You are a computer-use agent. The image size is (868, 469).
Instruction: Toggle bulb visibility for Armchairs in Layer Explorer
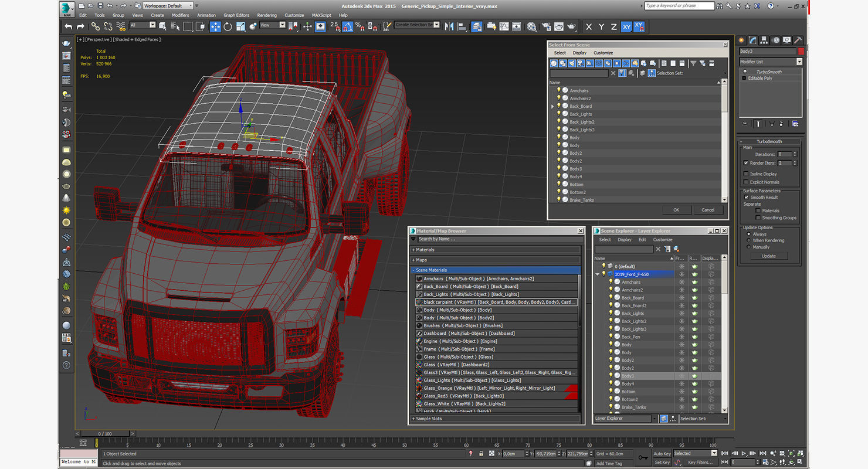pos(611,282)
